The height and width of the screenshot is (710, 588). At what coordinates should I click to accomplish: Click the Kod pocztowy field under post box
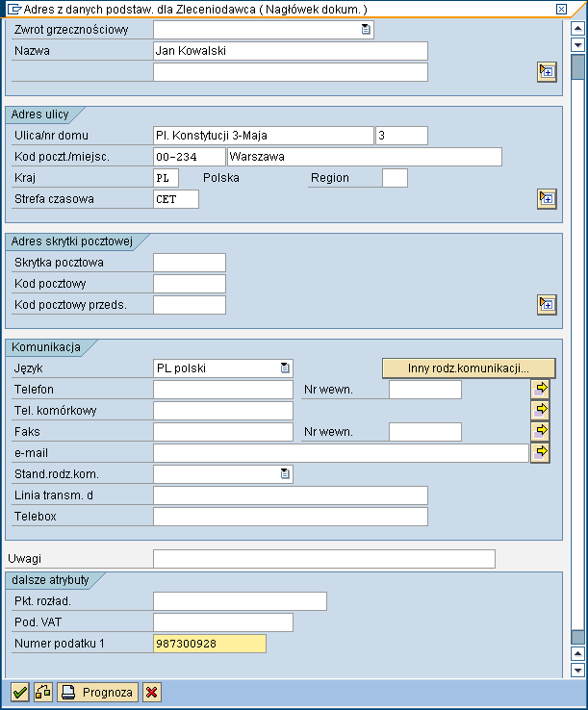click(190, 284)
